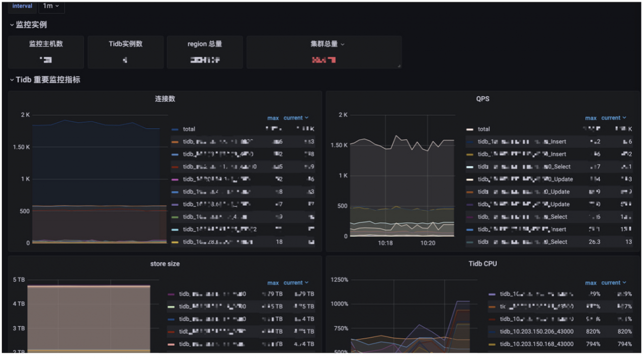Open the 连接数 panel title menu
This screenshot has width=644, height=358.
[x=165, y=99]
